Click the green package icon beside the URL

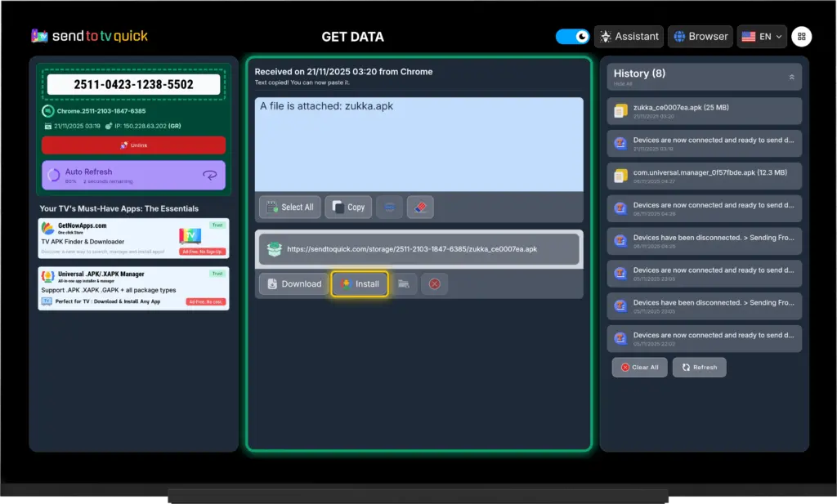[x=274, y=248]
